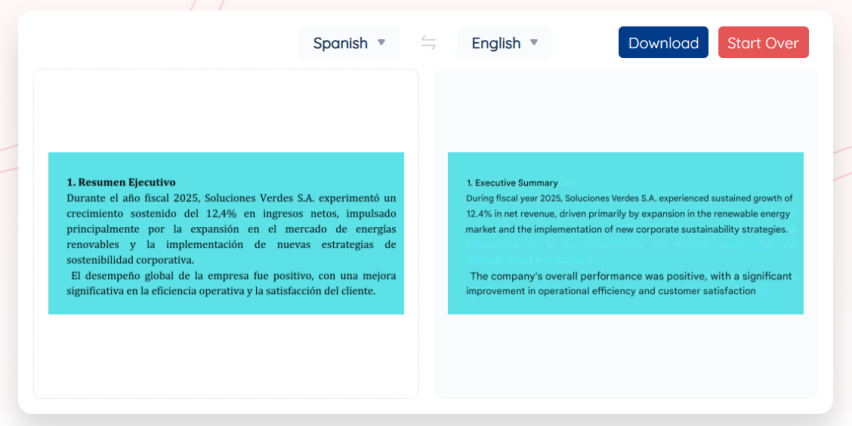The width and height of the screenshot is (852, 426).
Task: Click the "improvement in operational efficiency" line
Action: point(610,291)
